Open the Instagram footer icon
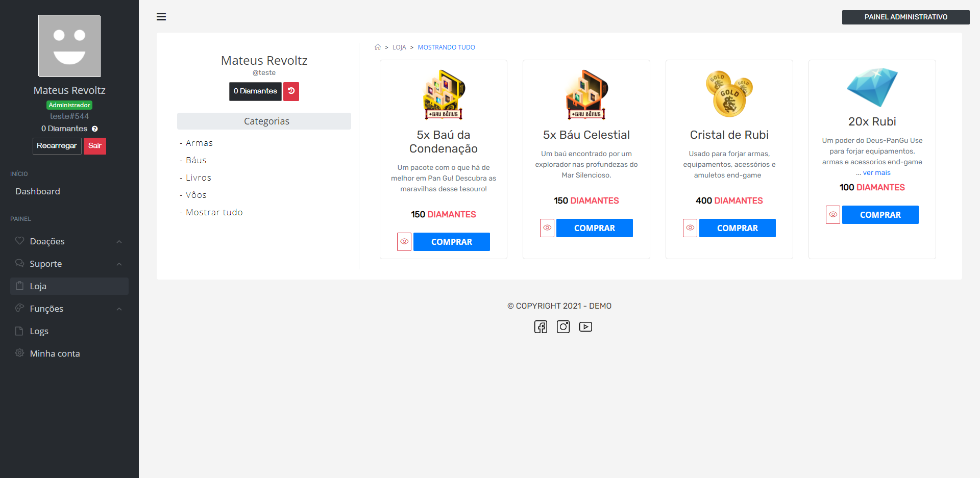 [x=563, y=326]
